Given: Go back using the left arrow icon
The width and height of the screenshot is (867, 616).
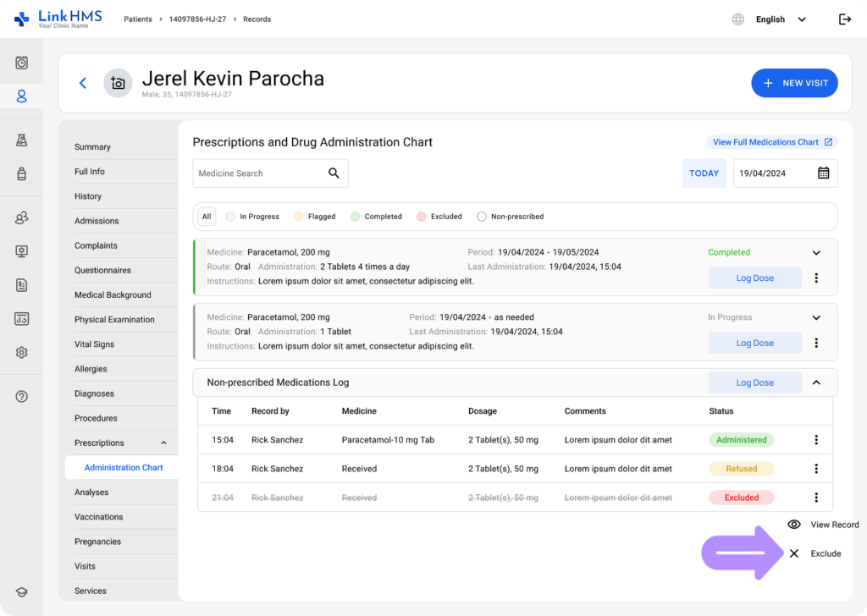Looking at the screenshot, I should [x=83, y=83].
